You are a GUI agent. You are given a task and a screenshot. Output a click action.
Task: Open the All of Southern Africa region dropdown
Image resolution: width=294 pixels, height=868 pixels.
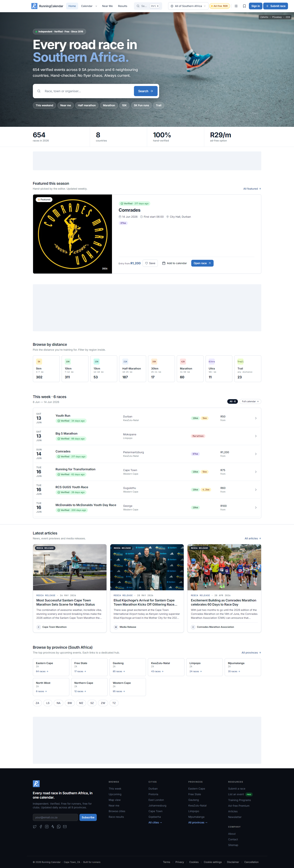tap(188, 6)
